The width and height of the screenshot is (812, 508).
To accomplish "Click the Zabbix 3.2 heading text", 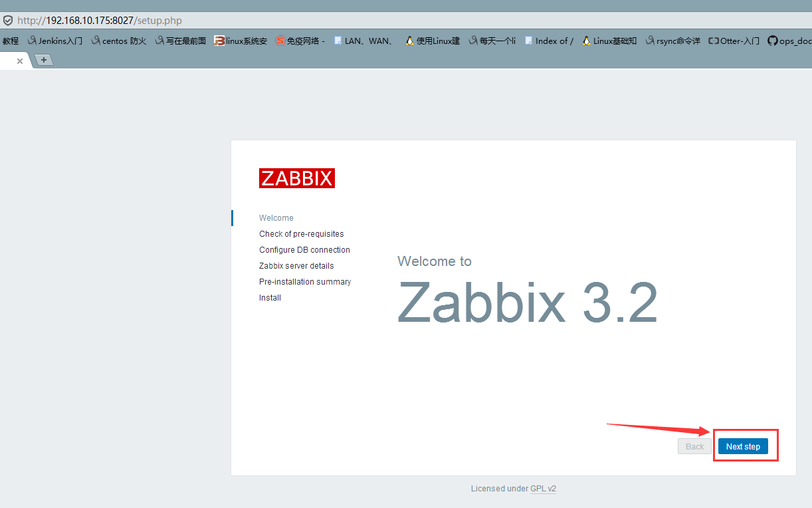I will (528, 302).
